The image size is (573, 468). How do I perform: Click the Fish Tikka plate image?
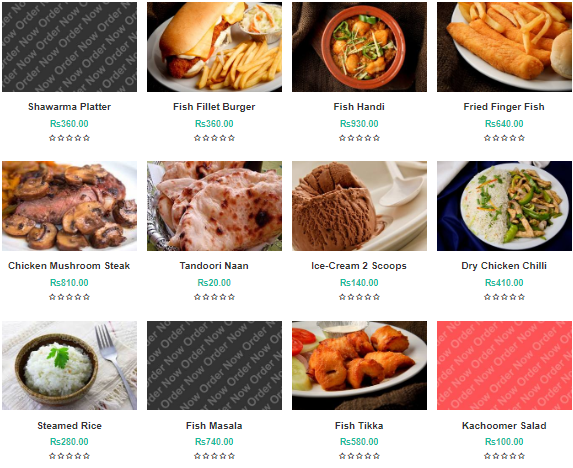click(x=359, y=365)
